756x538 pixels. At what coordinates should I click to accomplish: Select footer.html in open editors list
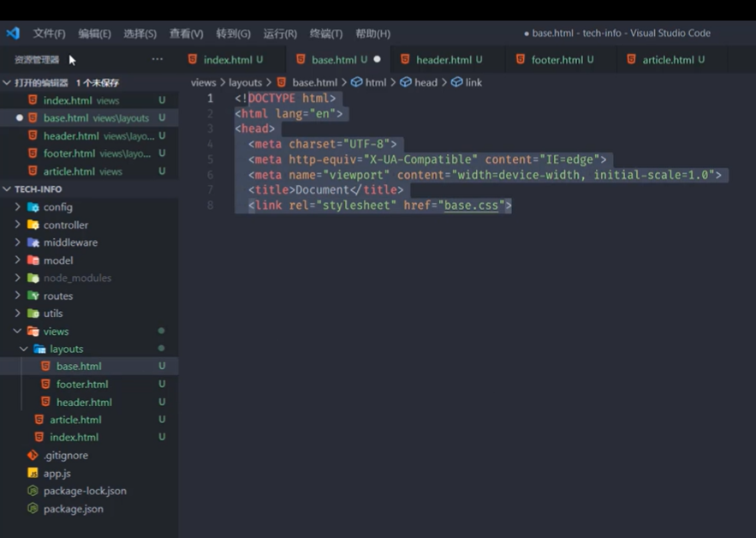coord(89,153)
